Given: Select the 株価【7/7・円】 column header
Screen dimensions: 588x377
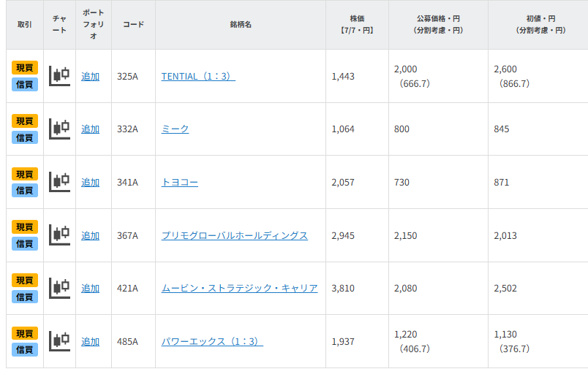Looking at the screenshot, I should coord(357,25).
